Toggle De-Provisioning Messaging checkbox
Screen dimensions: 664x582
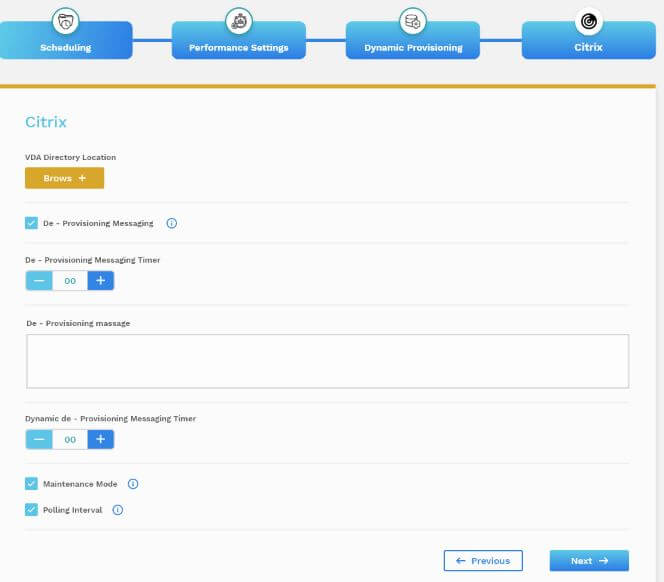(31, 223)
